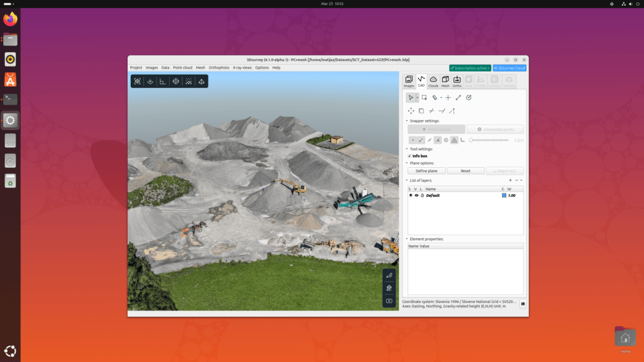Image resolution: width=644 pixels, height=362 pixels.
Task: Save coordinate system with floppy disk icon
Action: click(523, 304)
